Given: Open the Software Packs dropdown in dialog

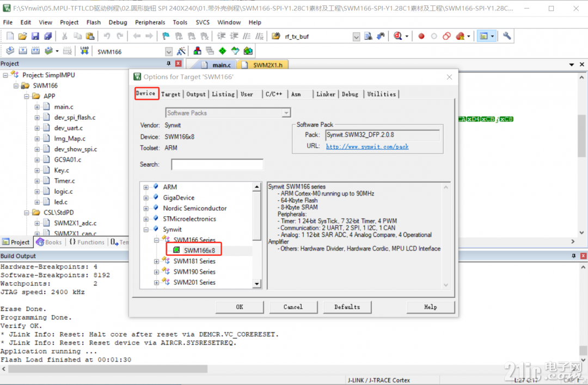Looking at the screenshot, I should 286,113.
